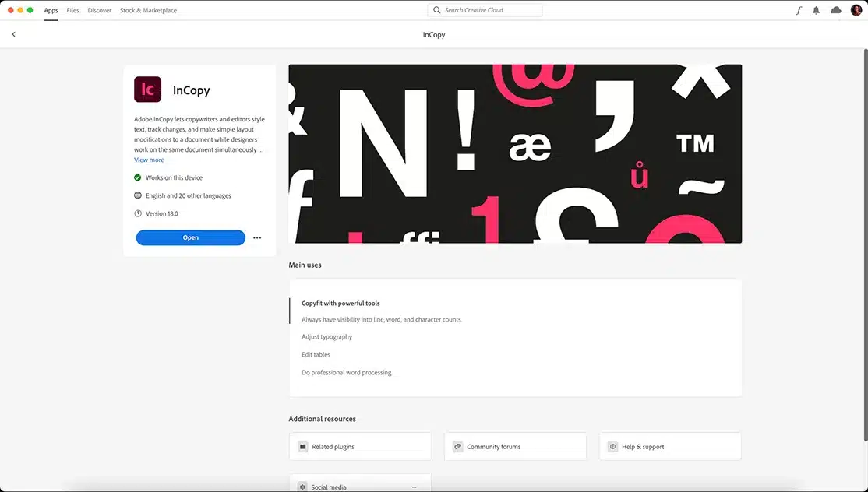Click the Community forums card icon
Image resolution: width=868 pixels, height=492 pixels.
tap(458, 447)
